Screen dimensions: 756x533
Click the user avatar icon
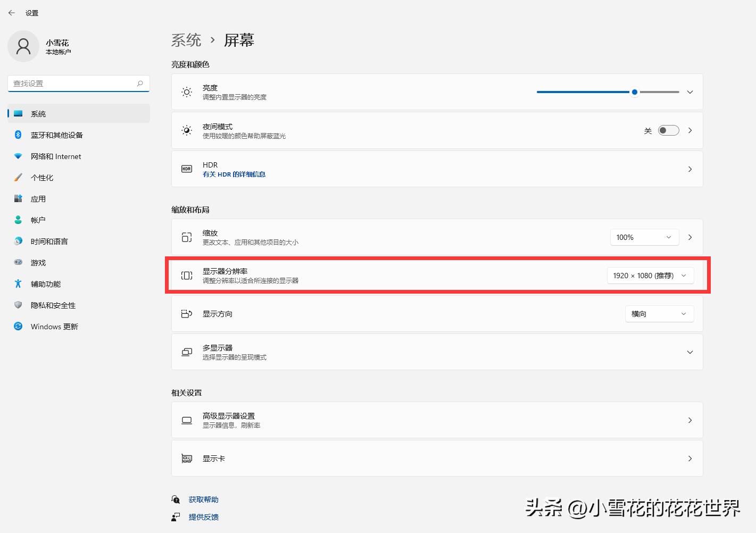[23, 46]
